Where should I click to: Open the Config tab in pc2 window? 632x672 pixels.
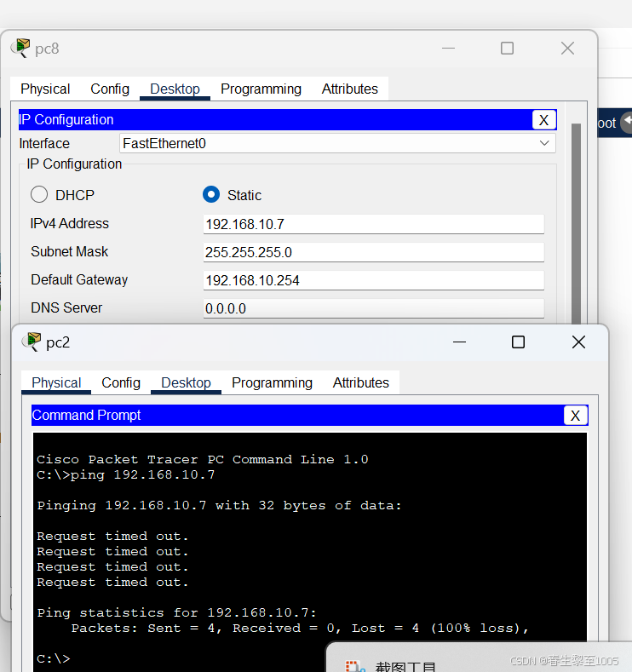coord(121,382)
